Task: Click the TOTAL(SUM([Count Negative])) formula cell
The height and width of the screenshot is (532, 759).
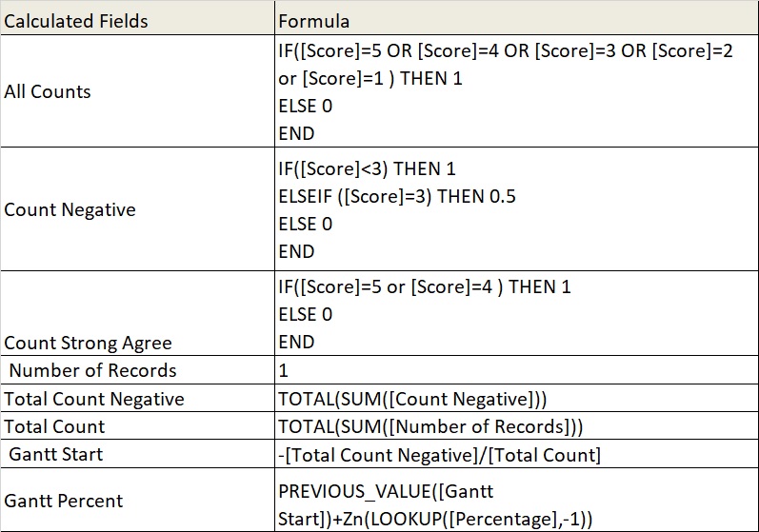Action: pyautogui.click(x=412, y=399)
